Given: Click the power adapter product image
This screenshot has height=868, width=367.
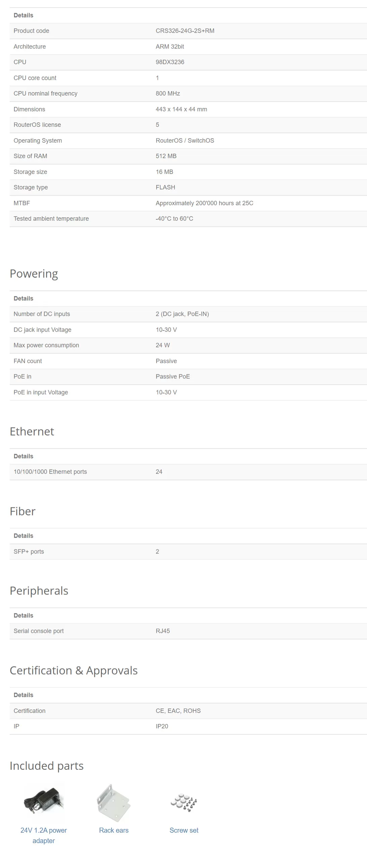Looking at the screenshot, I should click(x=43, y=802).
